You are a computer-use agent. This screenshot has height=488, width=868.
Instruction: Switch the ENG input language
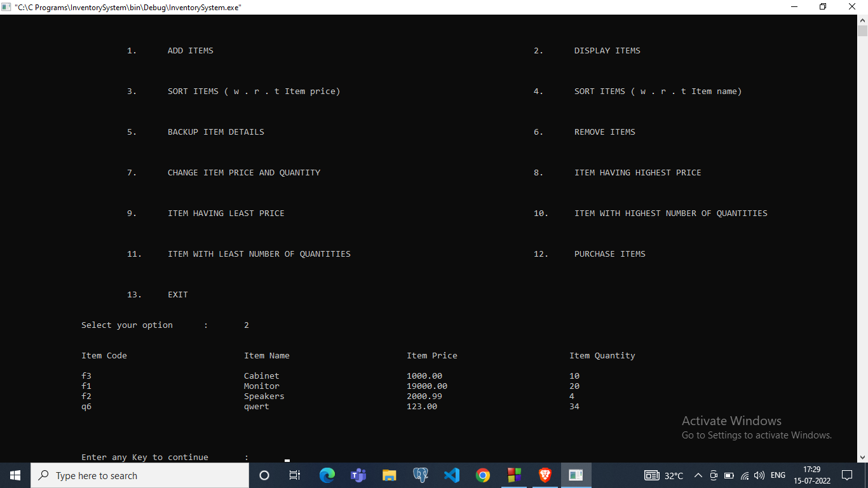pyautogui.click(x=778, y=475)
